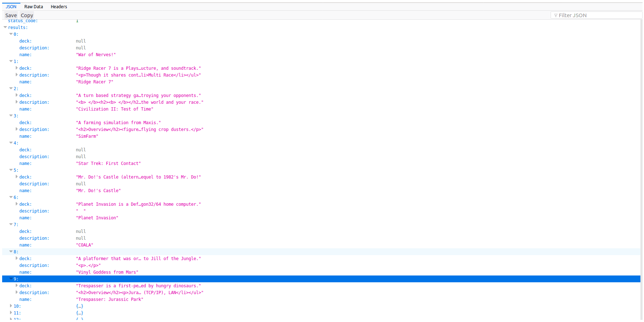The image size is (644, 322).
Task: Select "Ridge Racer 7" name value
Action: [x=94, y=82]
